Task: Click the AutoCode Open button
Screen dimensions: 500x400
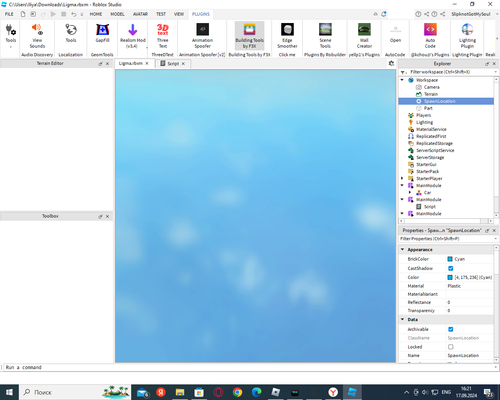Action: (x=395, y=33)
